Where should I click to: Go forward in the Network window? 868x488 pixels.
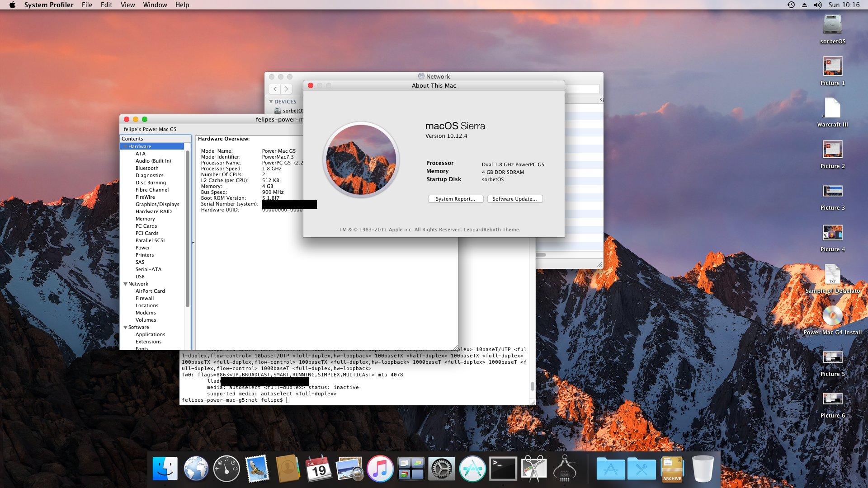coord(286,89)
